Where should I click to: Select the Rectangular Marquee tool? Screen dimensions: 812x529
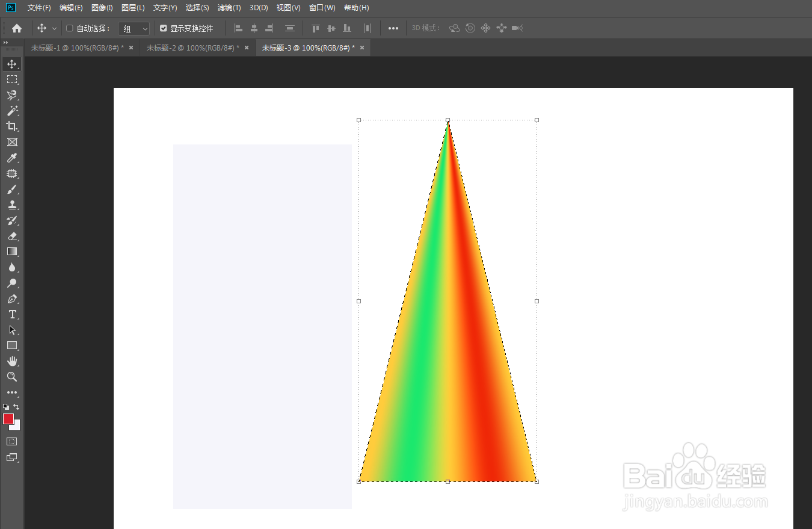(x=12, y=79)
